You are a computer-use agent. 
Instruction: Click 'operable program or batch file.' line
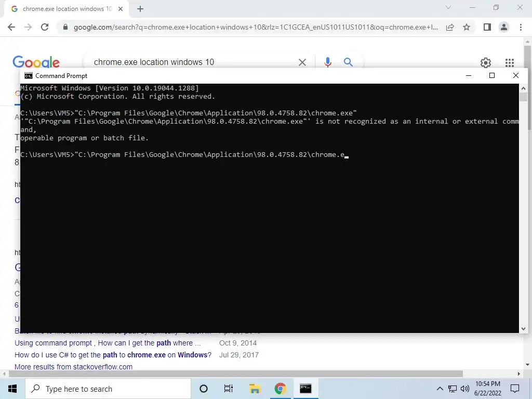click(85, 138)
